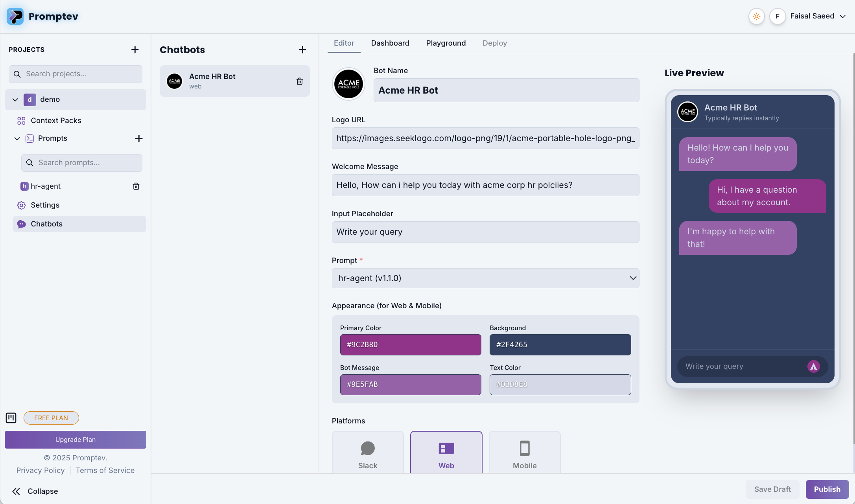855x504 pixels.
Task: Toggle light theme sun icon
Action: click(756, 16)
